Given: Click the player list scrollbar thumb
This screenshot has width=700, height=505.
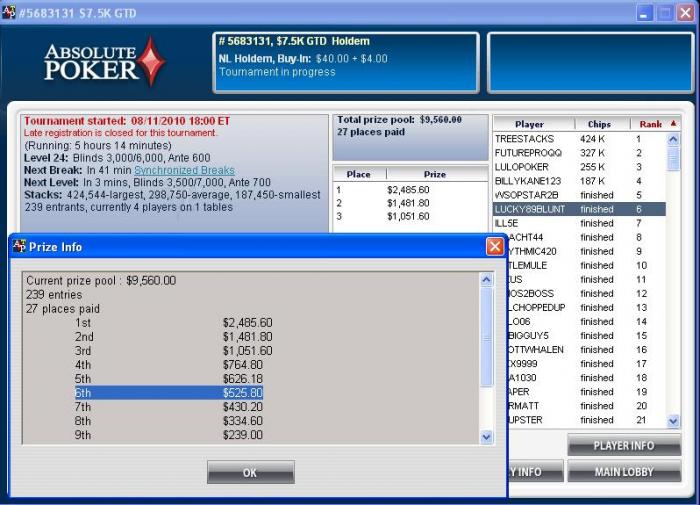Looking at the screenshot, I should (673, 159).
